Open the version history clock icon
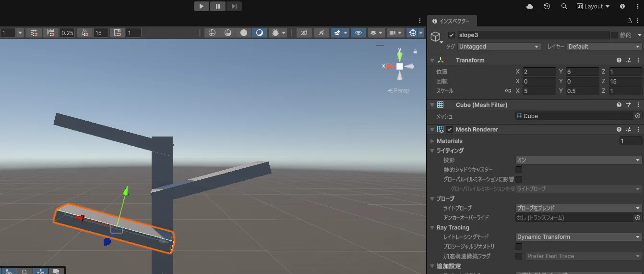 (x=547, y=6)
